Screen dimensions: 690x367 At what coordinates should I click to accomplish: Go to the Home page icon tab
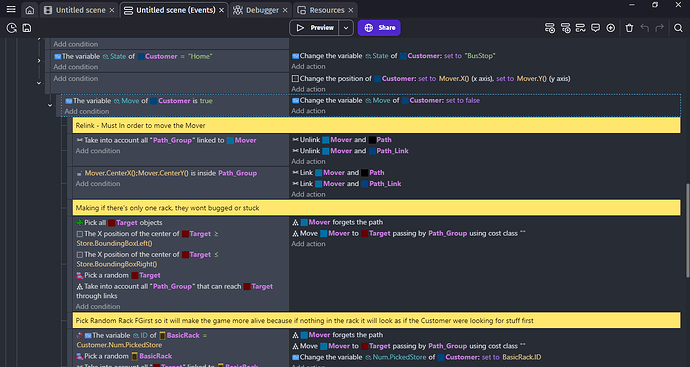click(x=29, y=10)
